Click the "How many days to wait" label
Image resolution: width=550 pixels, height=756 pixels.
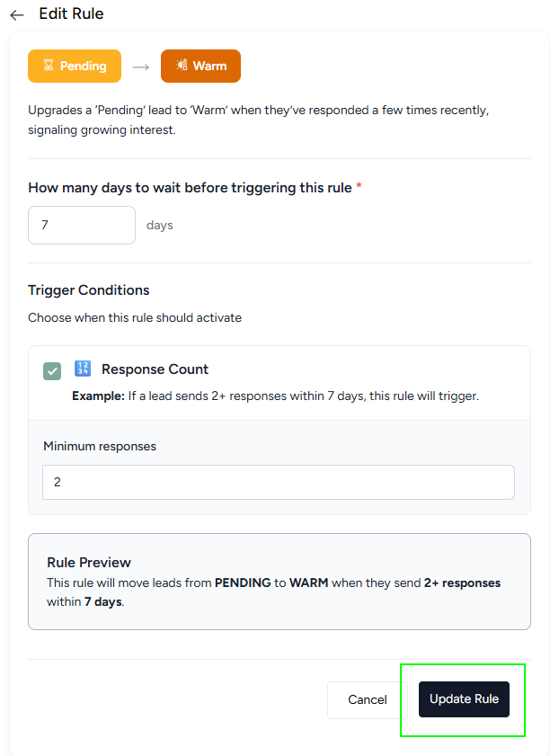click(190, 188)
